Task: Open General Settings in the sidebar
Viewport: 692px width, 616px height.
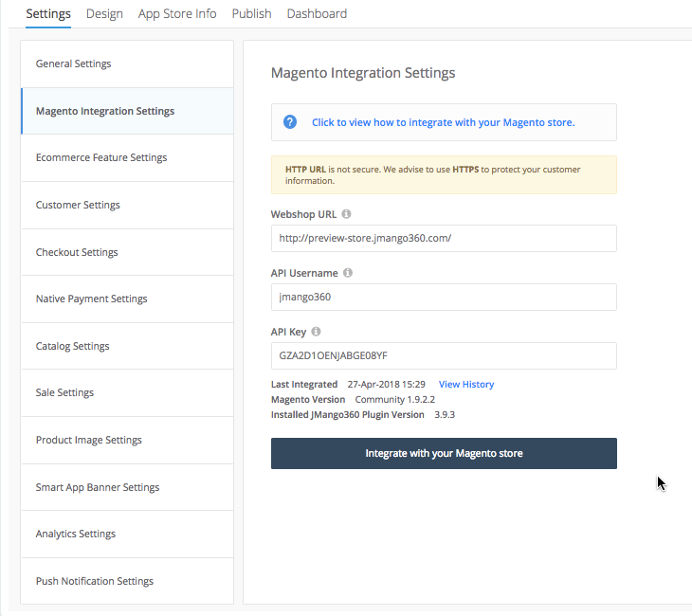Action: [74, 63]
